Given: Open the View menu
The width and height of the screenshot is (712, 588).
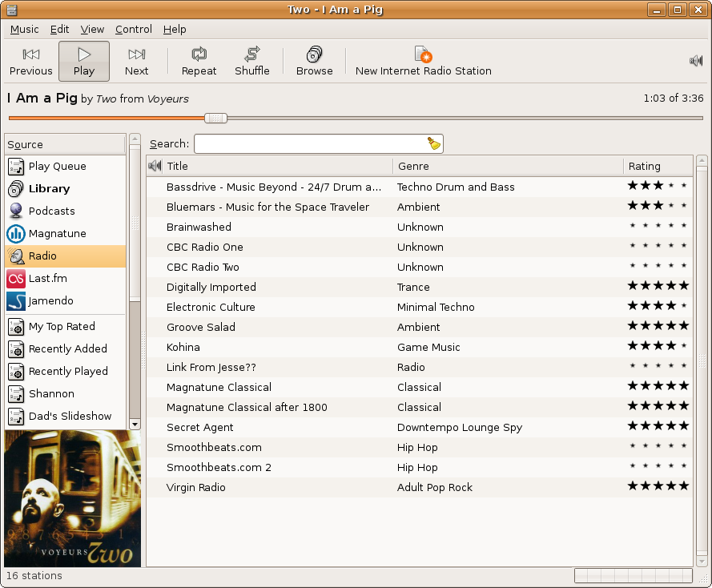Looking at the screenshot, I should point(92,30).
